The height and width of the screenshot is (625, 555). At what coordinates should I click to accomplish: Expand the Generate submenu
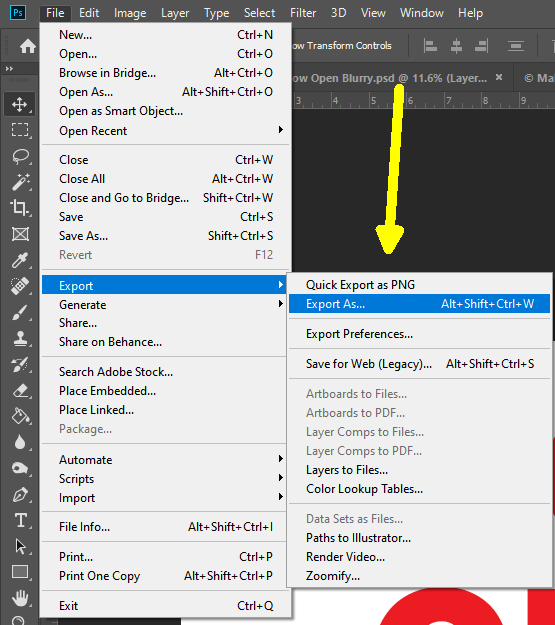pyautogui.click(x=164, y=304)
